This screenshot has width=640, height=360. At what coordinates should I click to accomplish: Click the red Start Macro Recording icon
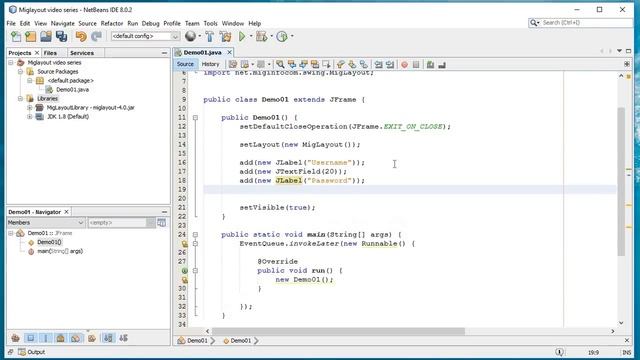404,64
